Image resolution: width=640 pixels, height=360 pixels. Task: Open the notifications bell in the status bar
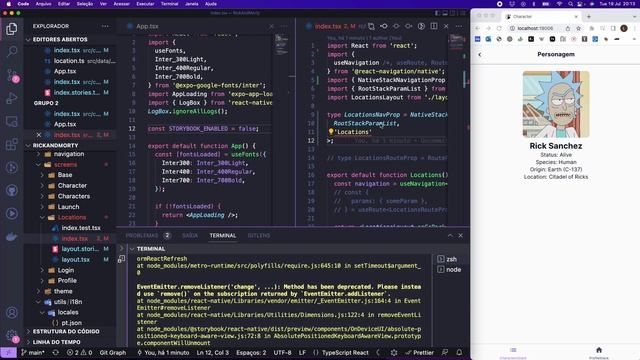459,352
